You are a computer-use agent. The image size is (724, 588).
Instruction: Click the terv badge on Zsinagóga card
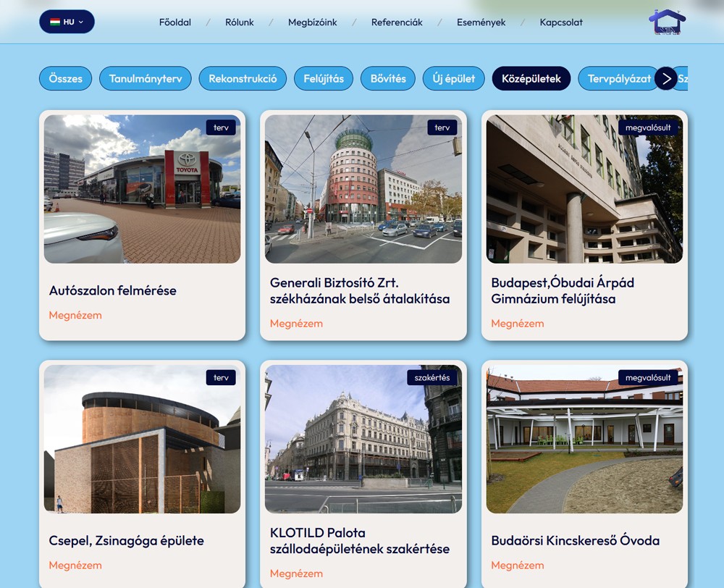pyautogui.click(x=221, y=378)
